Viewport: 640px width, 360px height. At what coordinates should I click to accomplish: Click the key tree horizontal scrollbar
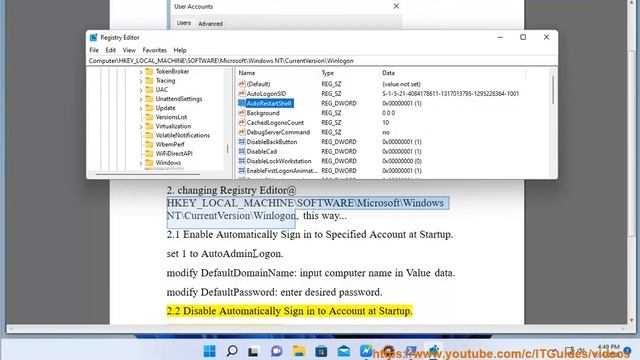[x=148, y=174]
